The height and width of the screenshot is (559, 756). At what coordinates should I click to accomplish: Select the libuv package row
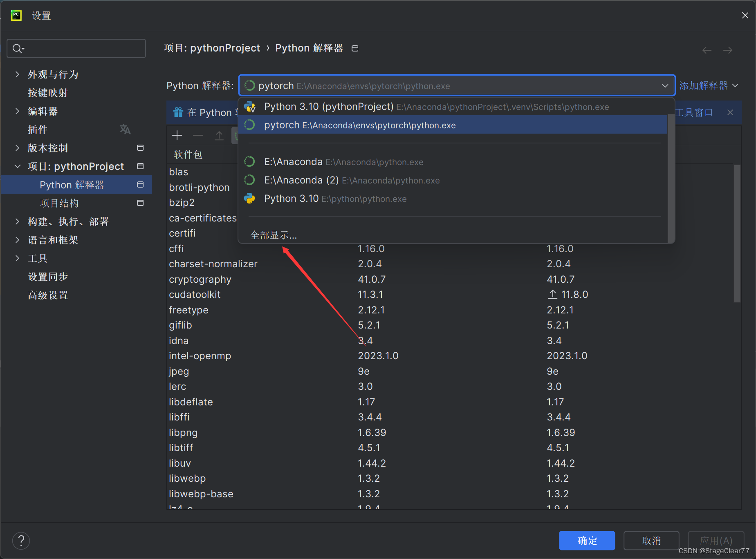click(x=450, y=463)
